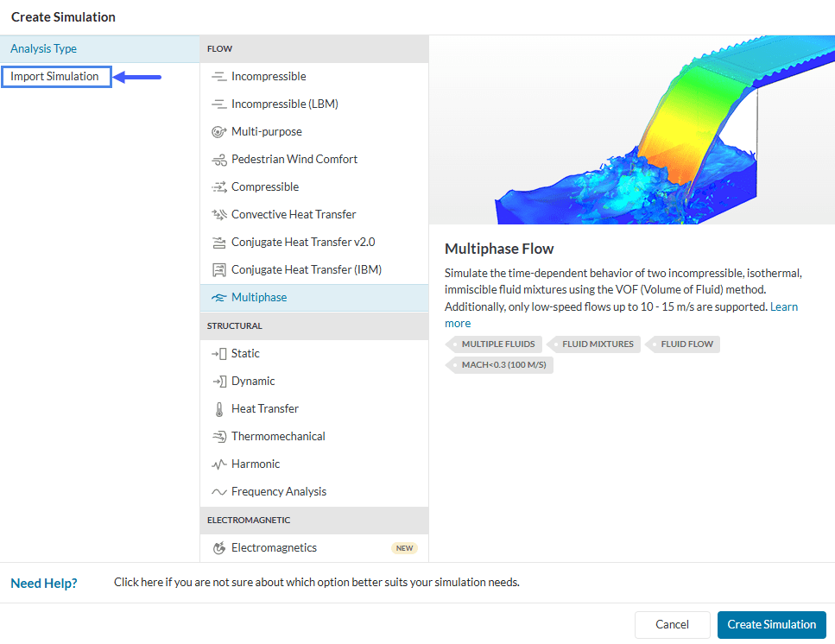The width and height of the screenshot is (835, 644).
Task: Cancel the Create Simulation dialog
Action: click(x=672, y=624)
